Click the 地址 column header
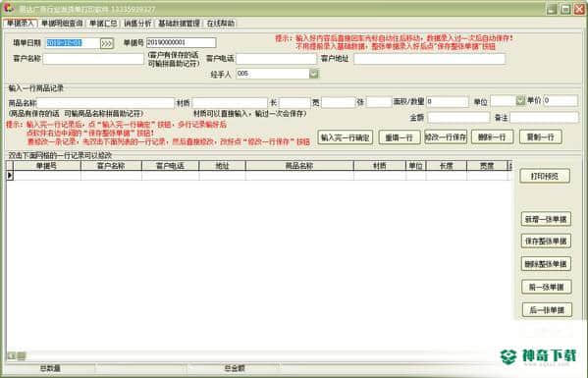 click(x=223, y=166)
